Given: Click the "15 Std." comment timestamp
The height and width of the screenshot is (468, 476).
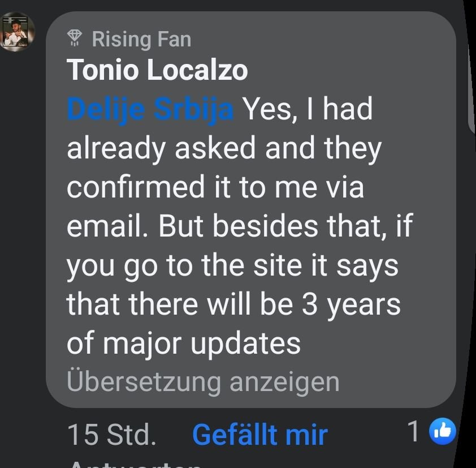Looking at the screenshot, I should [x=111, y=435].
